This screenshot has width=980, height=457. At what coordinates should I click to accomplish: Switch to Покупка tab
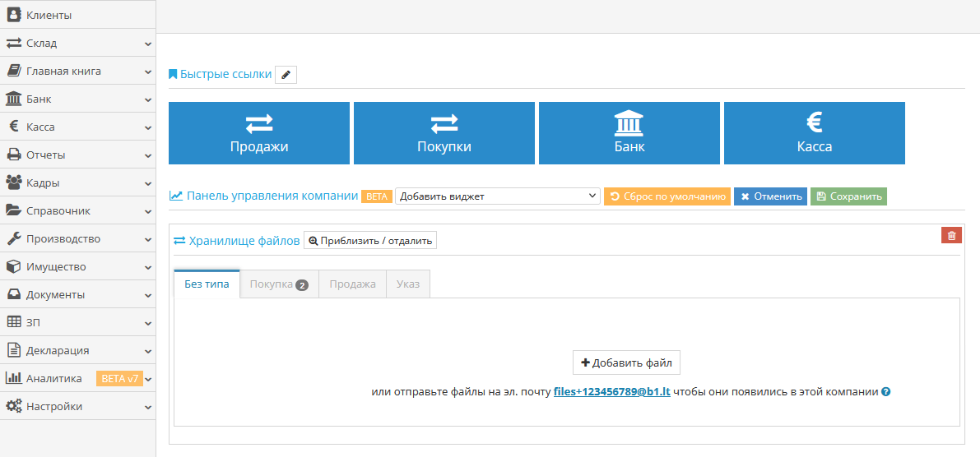[278, 284]
